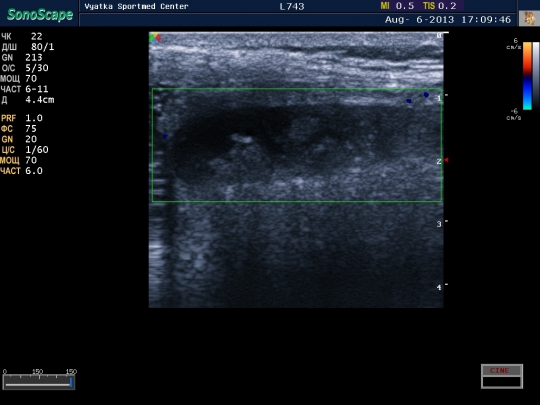Click the date and time display
The height and width of the screenshot is (405, 540).
[x=448, y=20]
